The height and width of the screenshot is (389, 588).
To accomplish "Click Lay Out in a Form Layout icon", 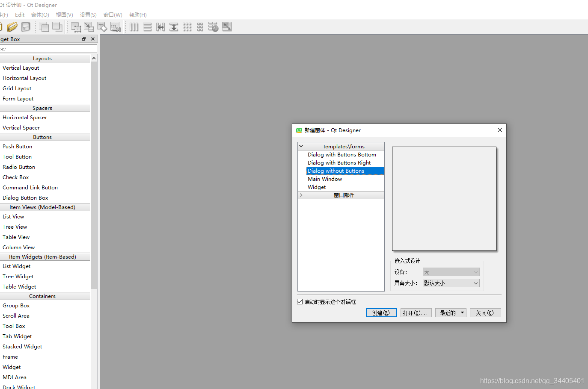I will (200, 27).
